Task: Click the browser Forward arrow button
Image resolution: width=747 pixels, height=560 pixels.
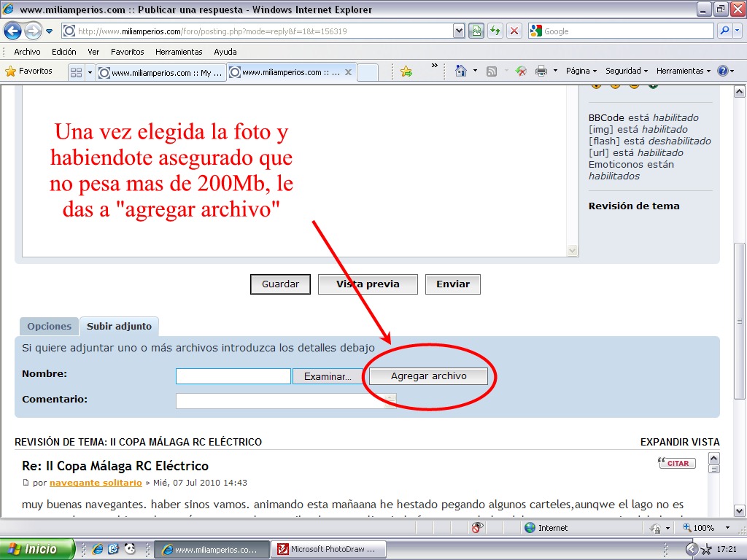Action: 33,31
